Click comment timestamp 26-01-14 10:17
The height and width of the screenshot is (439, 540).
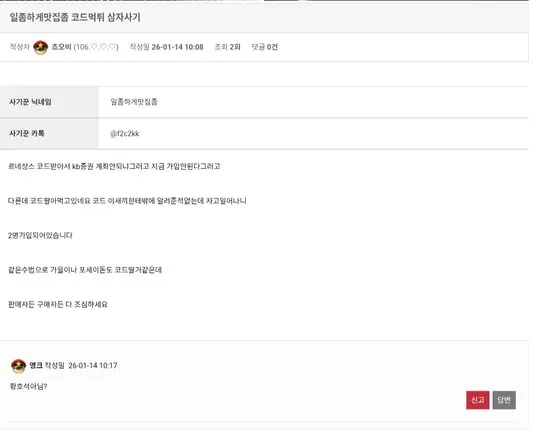click(x=93, y=365)
